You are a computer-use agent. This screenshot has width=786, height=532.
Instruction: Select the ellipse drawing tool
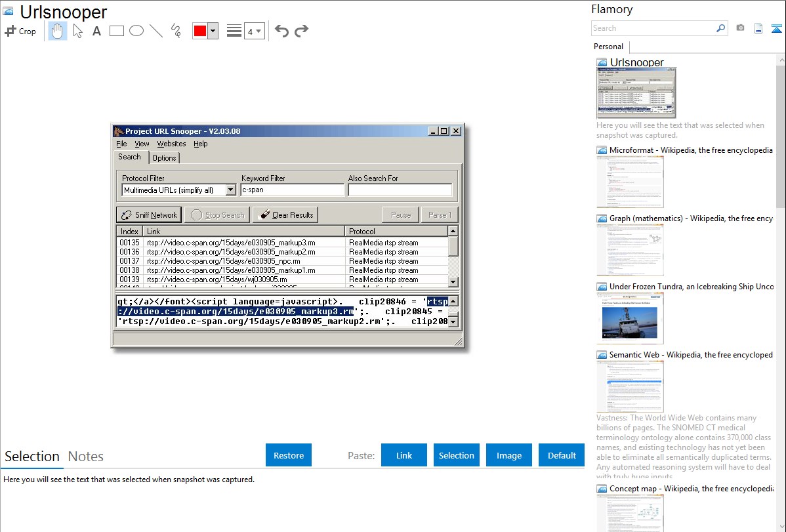(x=136, y=31)
